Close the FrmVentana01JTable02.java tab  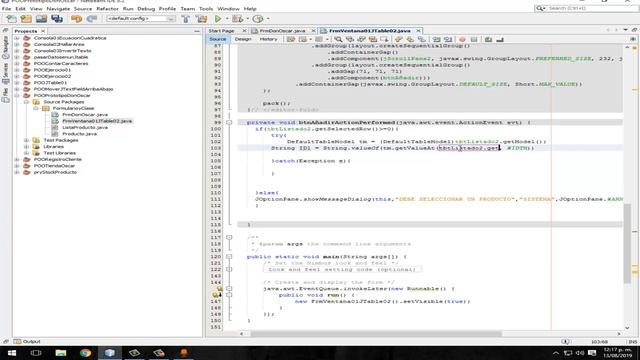click(x=418, y=31)
